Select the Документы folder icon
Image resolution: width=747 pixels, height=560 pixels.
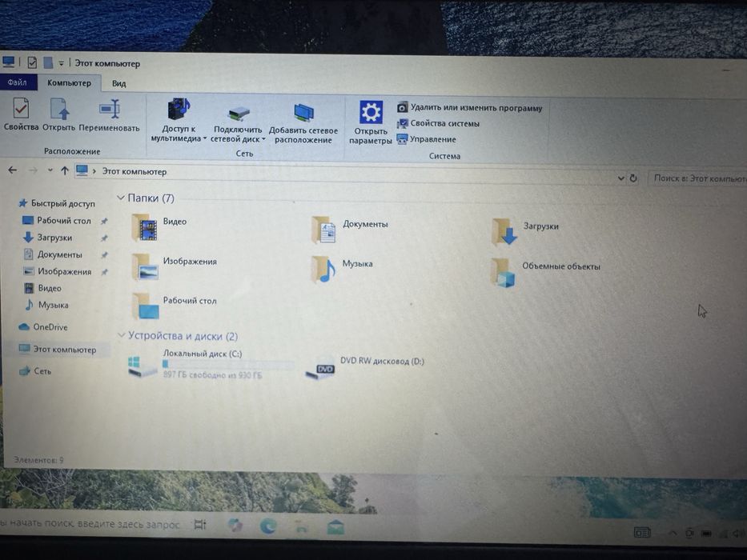click(x=324, y=230)
